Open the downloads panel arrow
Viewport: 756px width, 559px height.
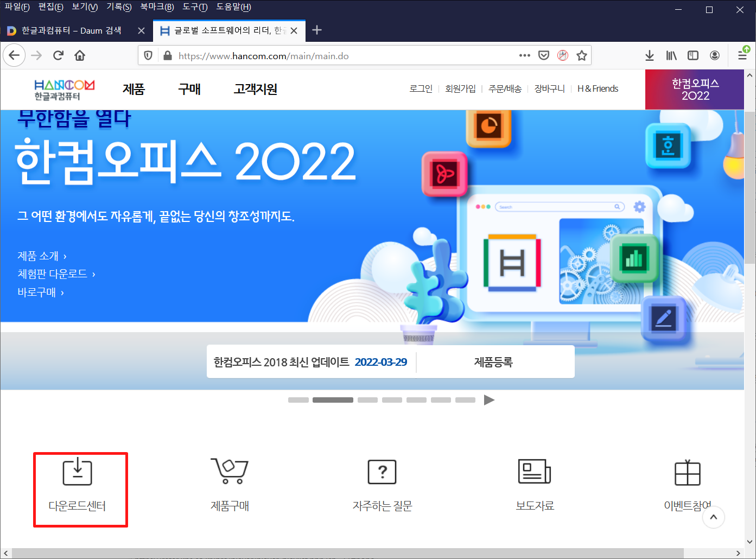pos(650,55)
